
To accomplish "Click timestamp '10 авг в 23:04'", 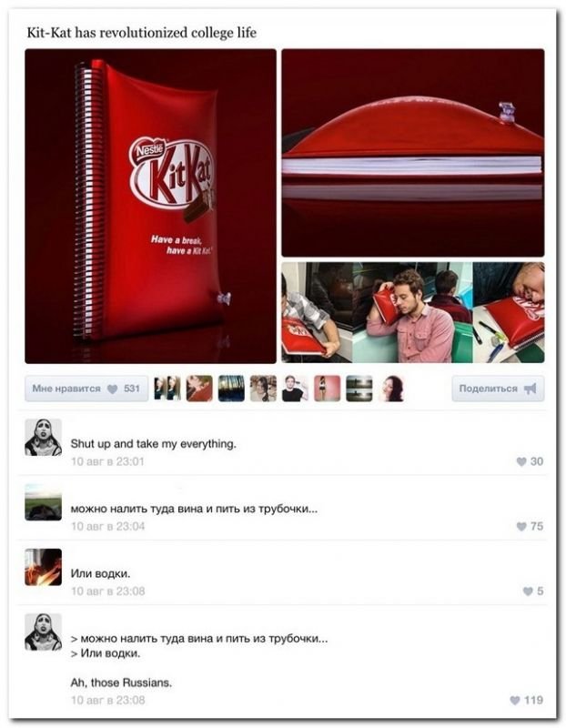I will [x=107, y=526].
